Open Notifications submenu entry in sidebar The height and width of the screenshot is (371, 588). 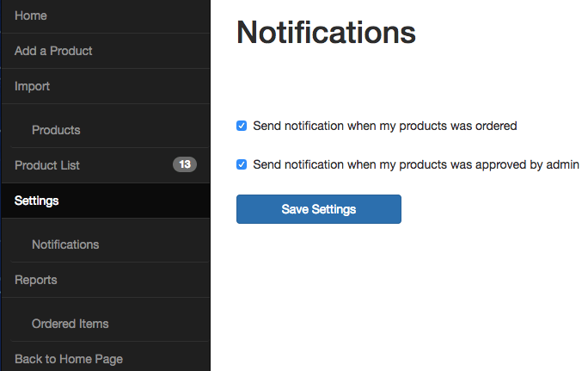coord(65,244)
